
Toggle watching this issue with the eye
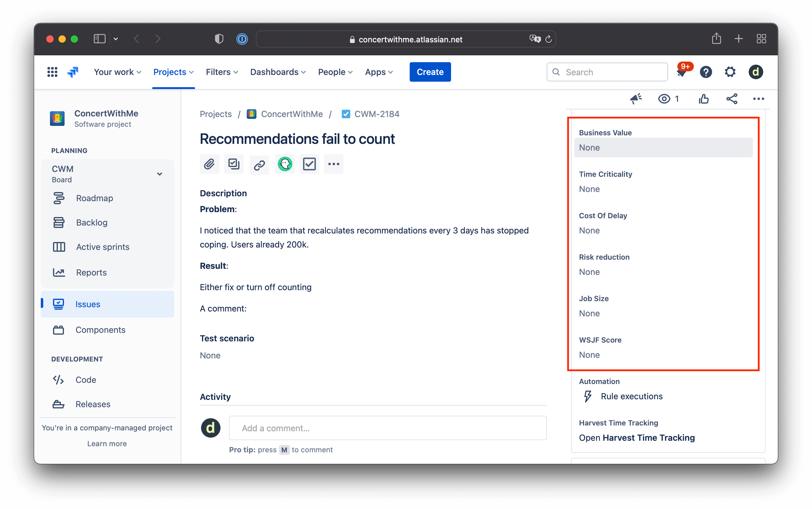point(663,99)
